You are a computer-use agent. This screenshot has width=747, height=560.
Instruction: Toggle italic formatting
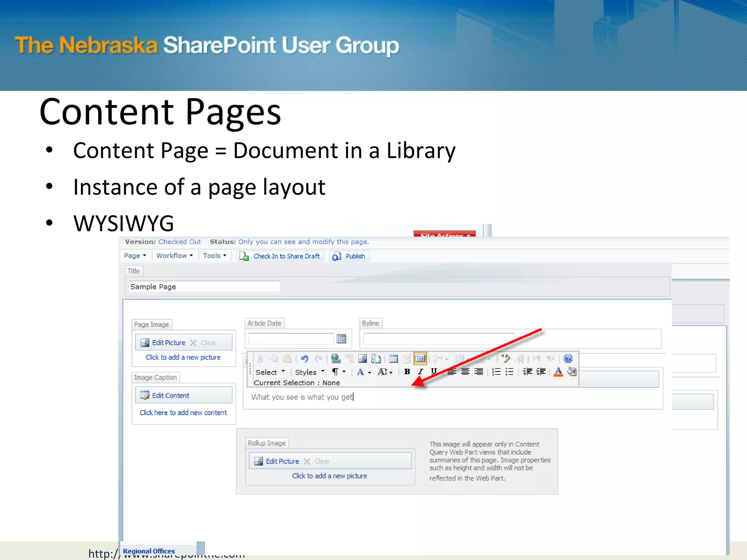421,372
